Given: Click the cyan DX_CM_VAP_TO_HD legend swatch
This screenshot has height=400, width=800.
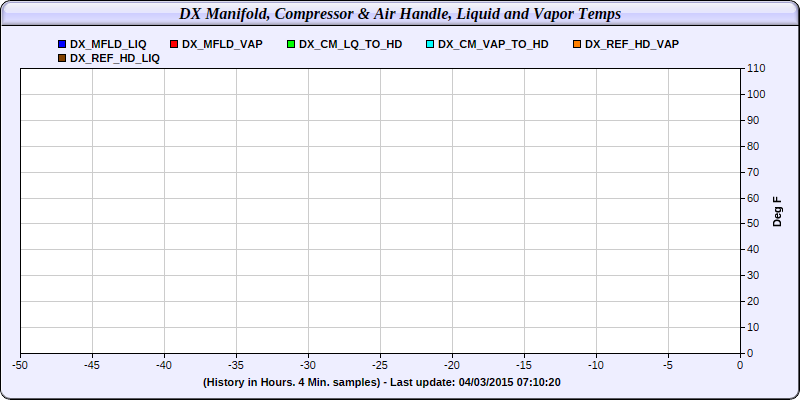Looking at the screenshot, I should click(x=430, y=44).
